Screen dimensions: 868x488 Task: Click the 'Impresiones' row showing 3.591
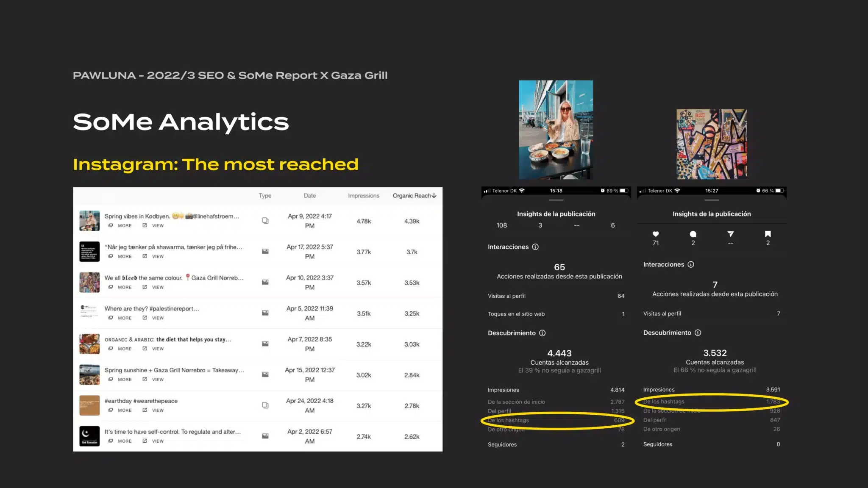point(712,390)
